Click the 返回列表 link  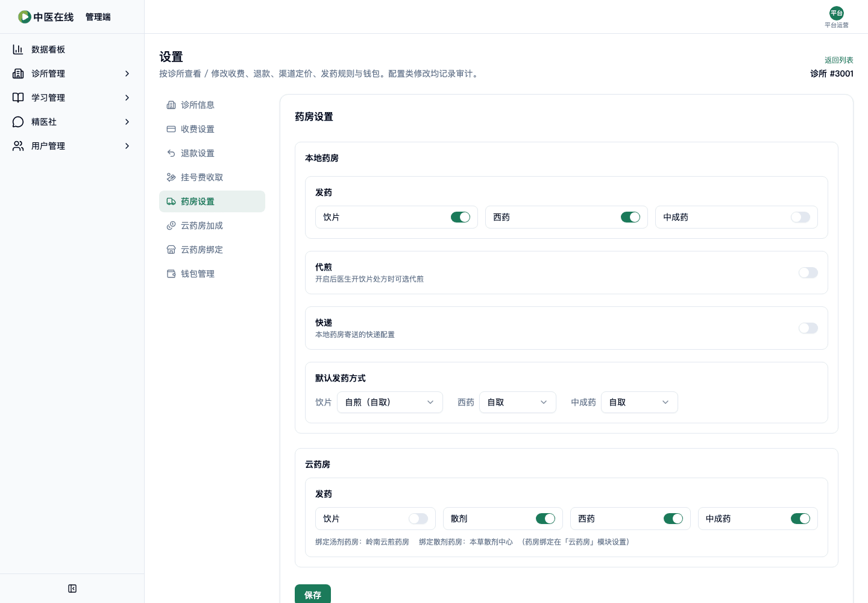click(839, 60)
